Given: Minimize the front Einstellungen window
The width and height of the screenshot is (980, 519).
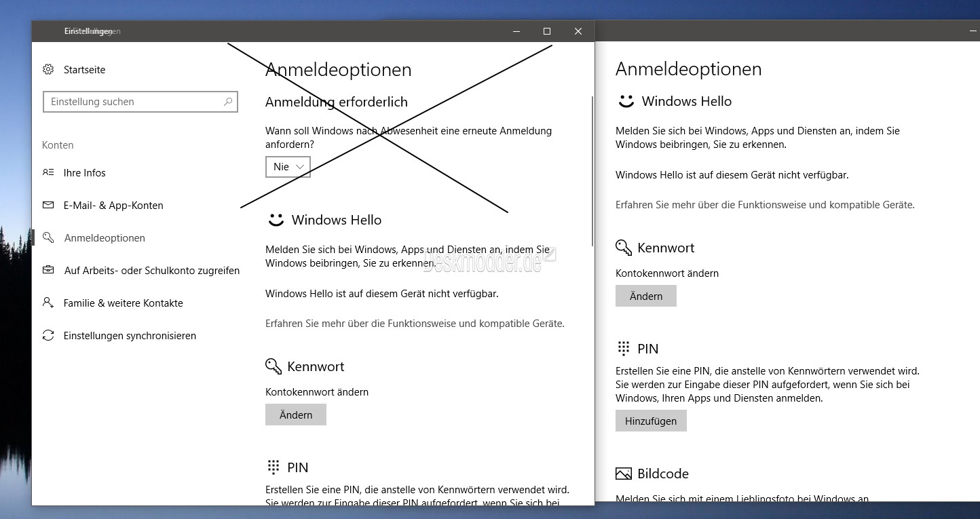Looking at the screenshot, I should tap(516, 31).
